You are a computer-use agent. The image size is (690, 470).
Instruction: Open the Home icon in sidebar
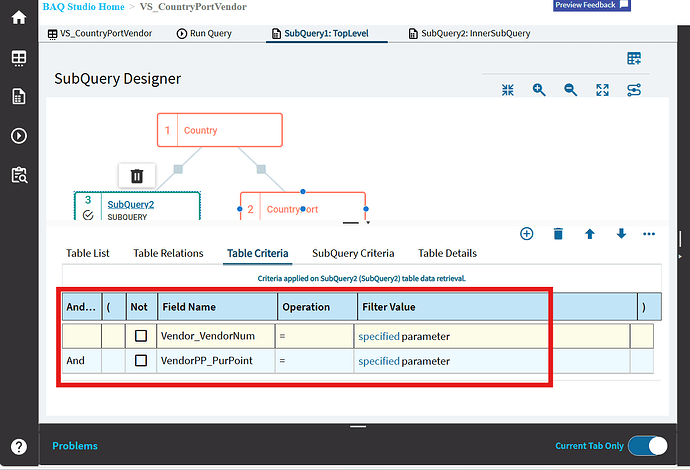tap(18, 18)
